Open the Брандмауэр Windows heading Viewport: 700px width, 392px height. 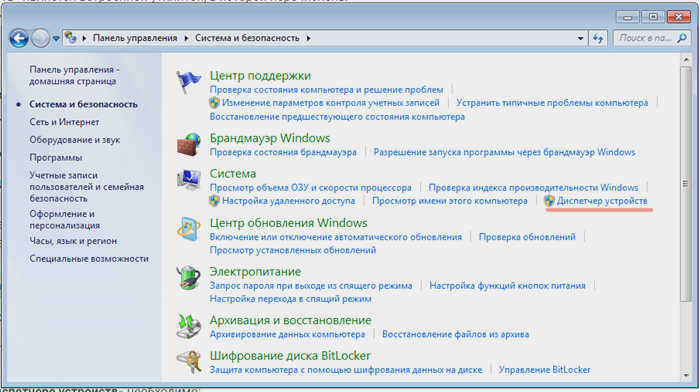[x=270, y=138]
